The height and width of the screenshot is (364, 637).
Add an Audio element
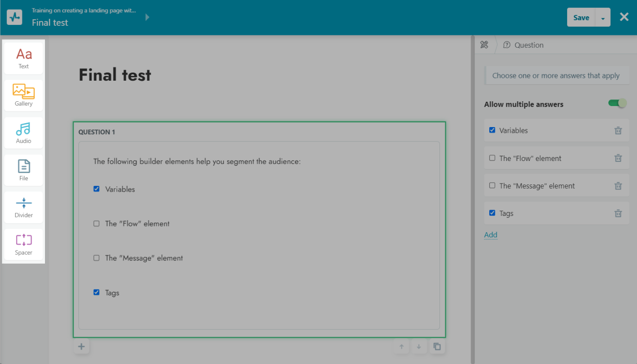23,132
